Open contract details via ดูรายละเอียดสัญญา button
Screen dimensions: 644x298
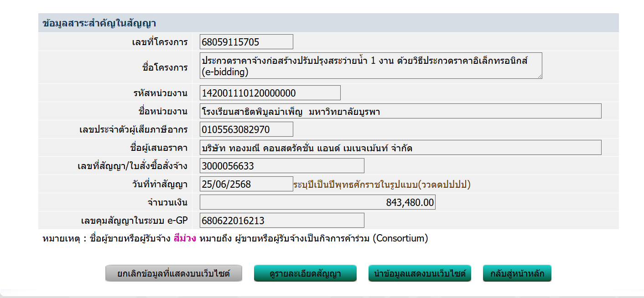tap(305, 274)
